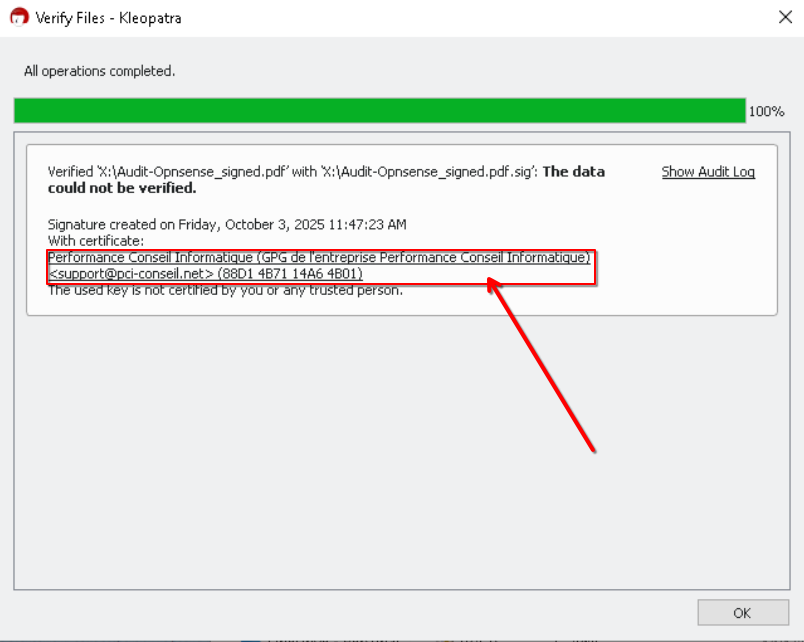Screen dimensions: 804x642
Task: Click the 100% progress label
Action: tap(766, 112)
